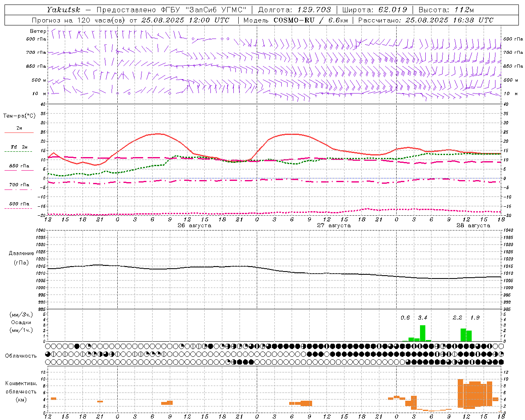Click the '27 августа' date label
Screen dimensions: 525x420
pos(334,226)
